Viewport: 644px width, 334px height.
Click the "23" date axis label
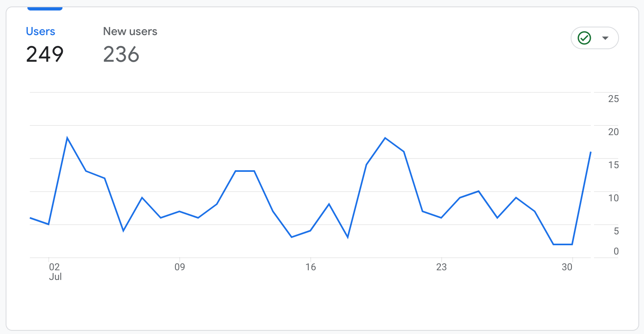click(x=441, y=267)
